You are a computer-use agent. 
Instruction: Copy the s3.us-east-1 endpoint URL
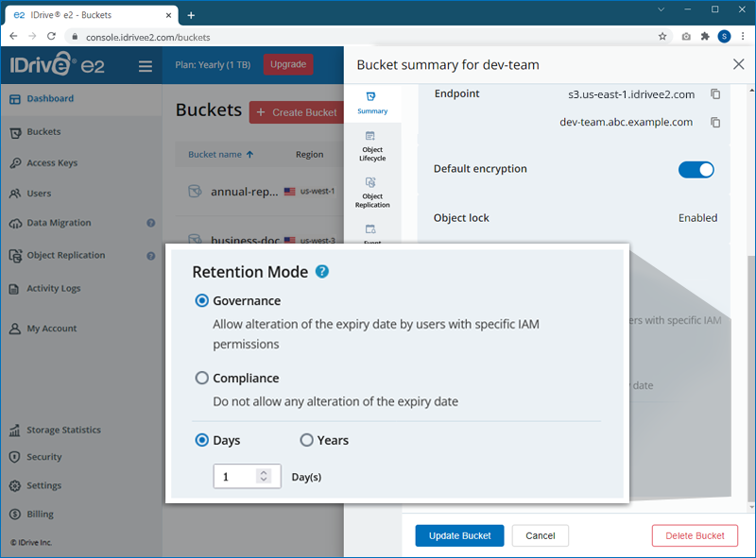(715, 94)
